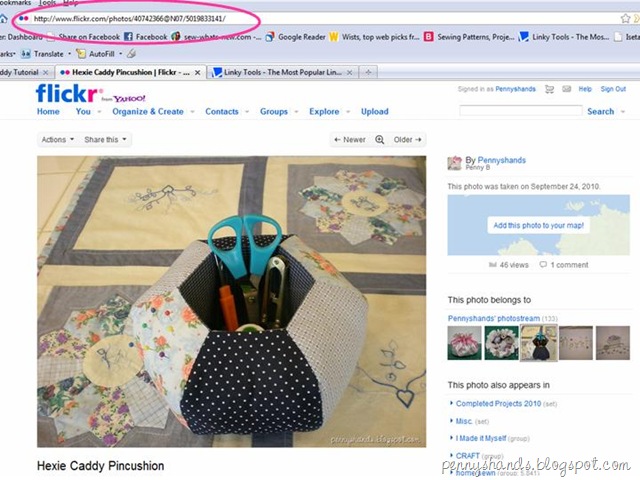Select the second photostream thumbnail
Viewport: 640px width, 480px height.
501,343
